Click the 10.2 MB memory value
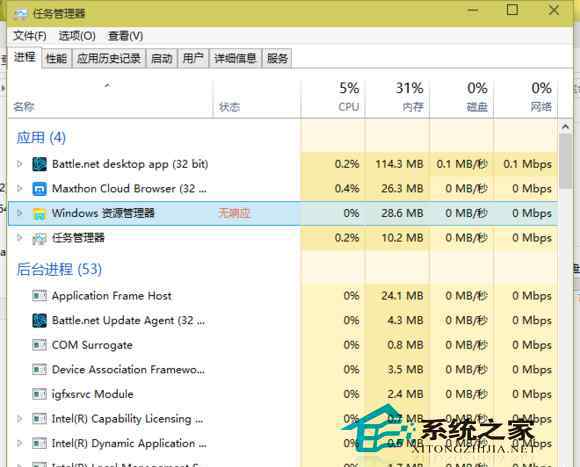580x467 pixels. click(x=402, y=238)
